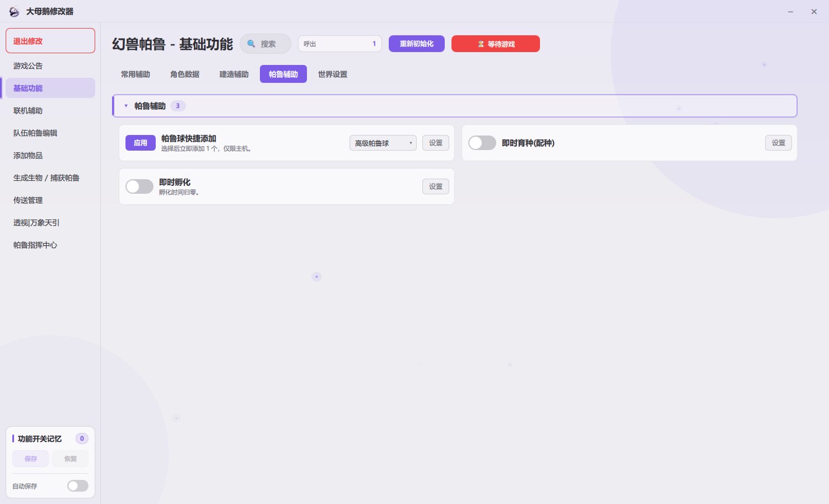
Task: Open the 建造辅助 tab
Action: tap(234, 74)
